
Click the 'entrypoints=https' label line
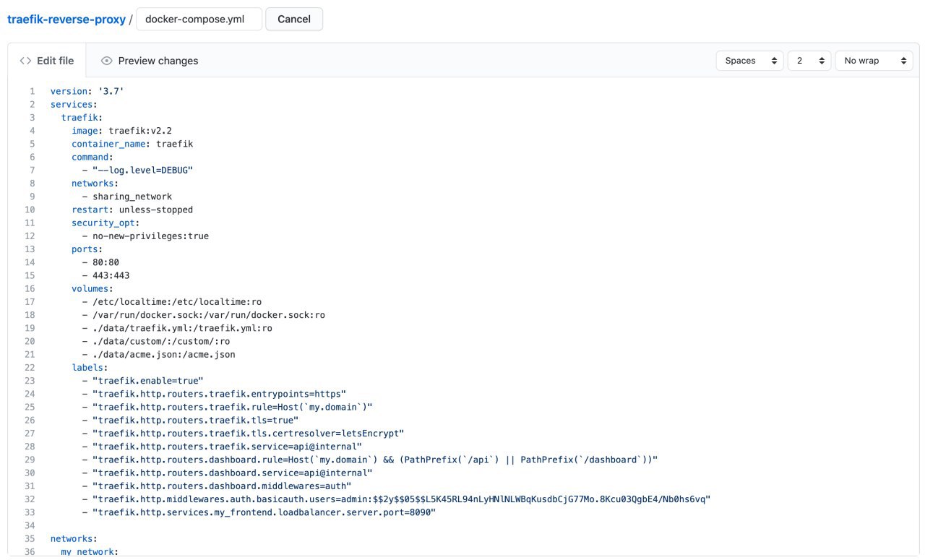click(215, 394)
